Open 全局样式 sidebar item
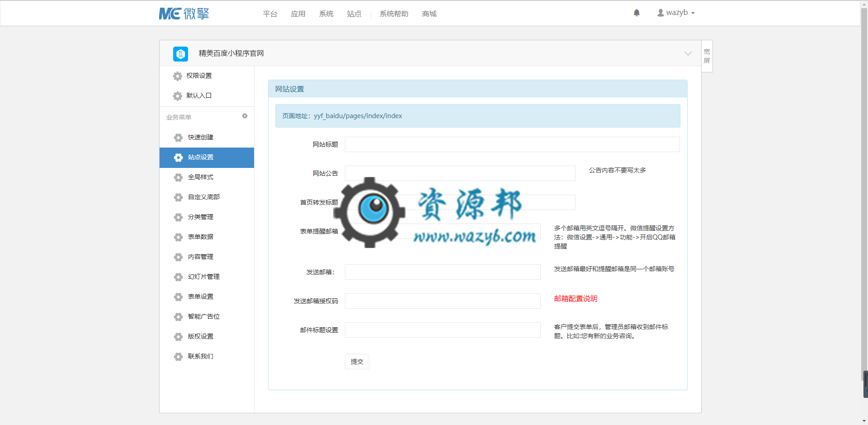The image size is (868, 425). pos(207,177)
